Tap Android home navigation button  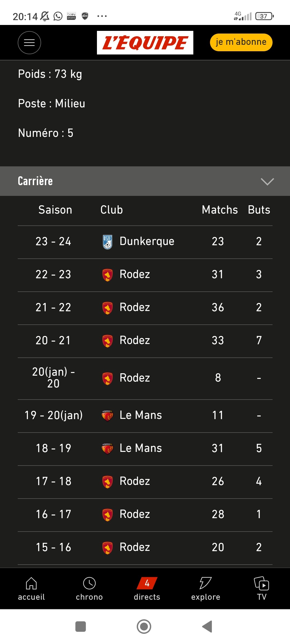[x=144, y=627]
